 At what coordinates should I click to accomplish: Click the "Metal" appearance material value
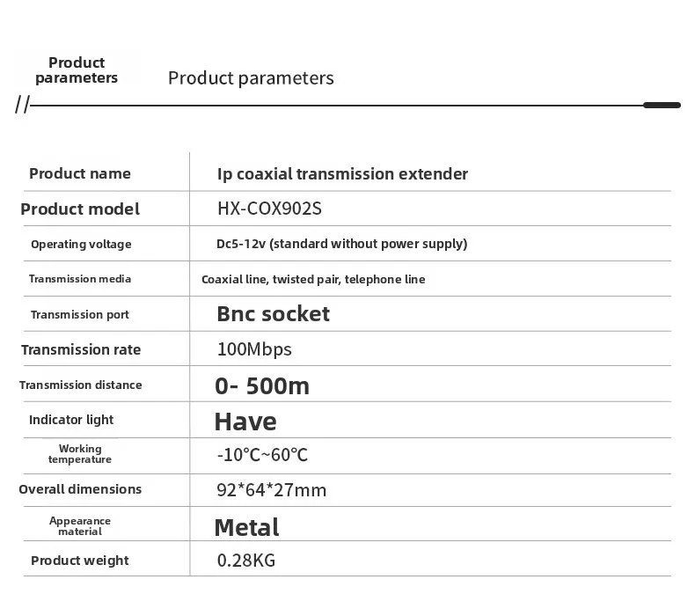(x=246, y=527)
